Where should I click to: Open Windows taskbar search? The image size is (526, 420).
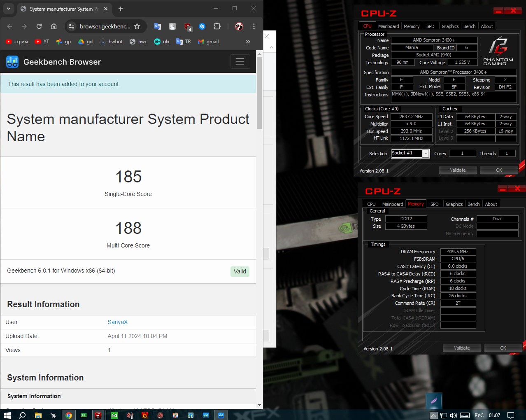point(22,415)
